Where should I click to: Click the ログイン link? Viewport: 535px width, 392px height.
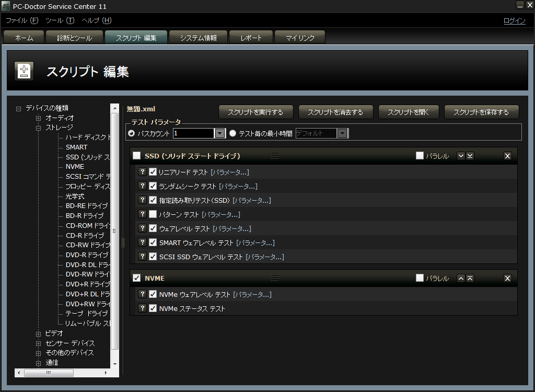pos(515,21)
